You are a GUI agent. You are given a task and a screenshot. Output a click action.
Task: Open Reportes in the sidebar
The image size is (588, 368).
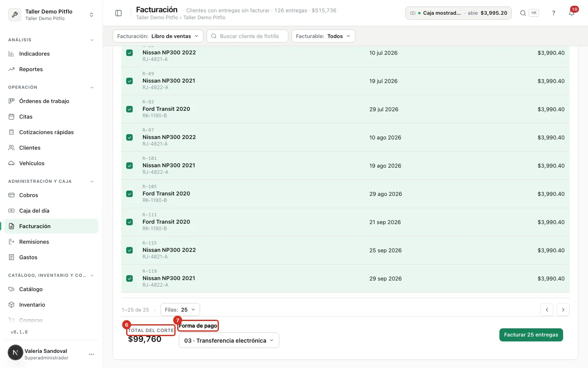51,69
